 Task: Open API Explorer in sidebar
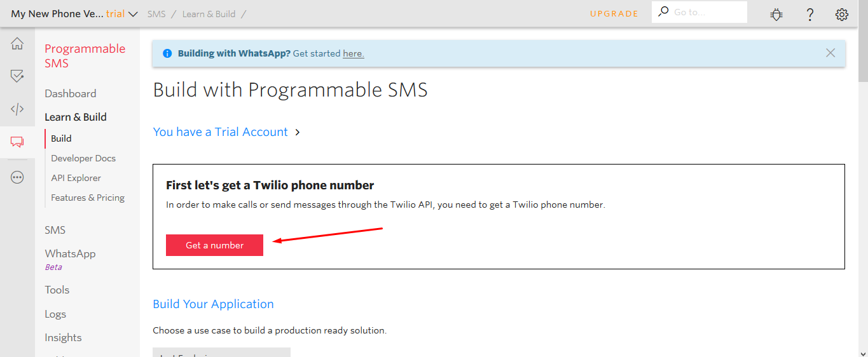click(x=76, y=178)
